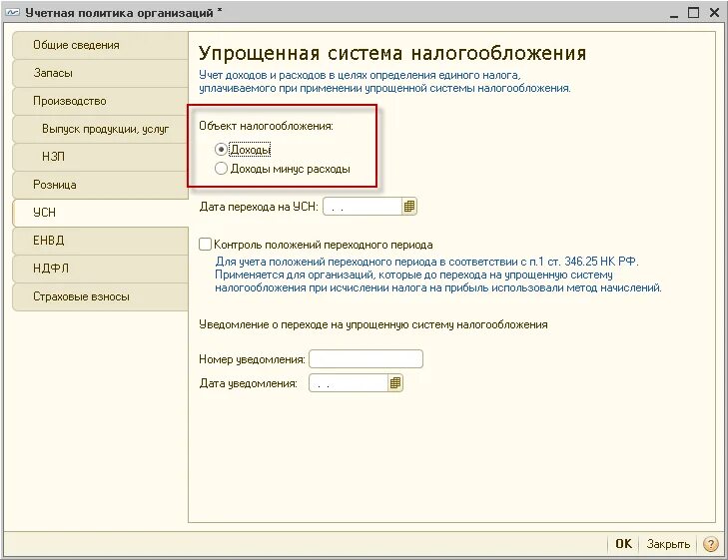Viewport: 728px width, 560px height.
Task: Click Уведомление о переходе section title
Action: tap(373, 324)
